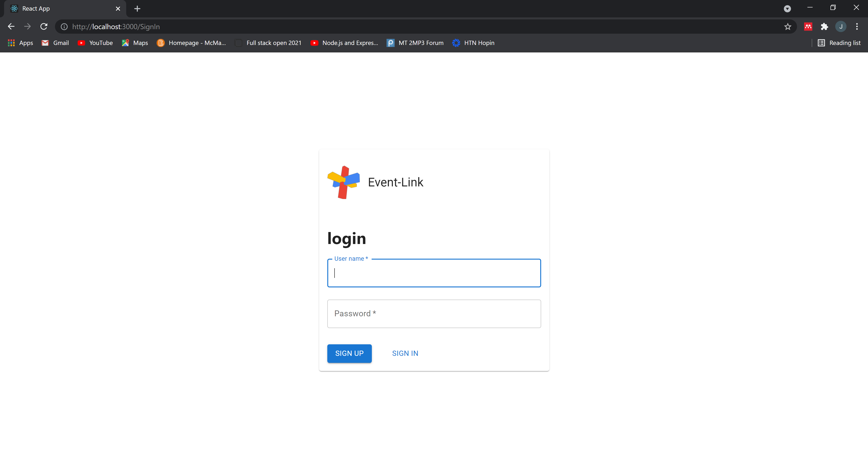This screenshot has height=467, width=868.
Task: Click the SIGN IN button
Action: click(405, 353)
